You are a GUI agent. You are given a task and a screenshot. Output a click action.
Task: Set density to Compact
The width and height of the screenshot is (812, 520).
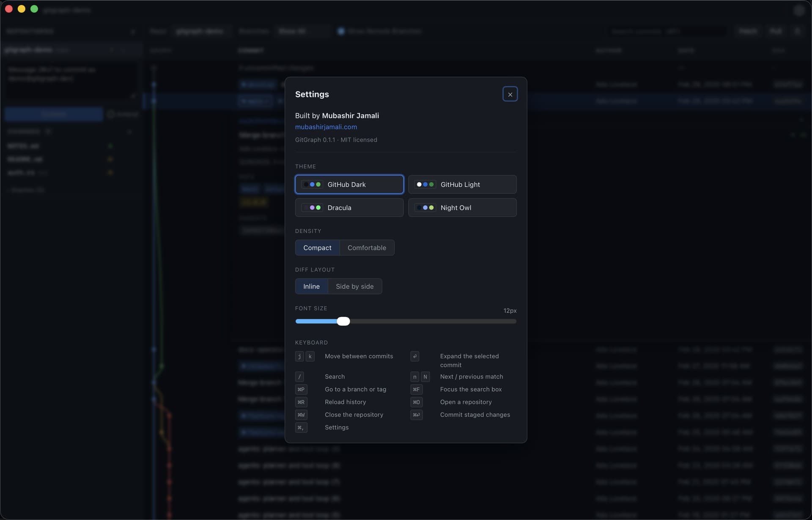click(x=318, y=248)
